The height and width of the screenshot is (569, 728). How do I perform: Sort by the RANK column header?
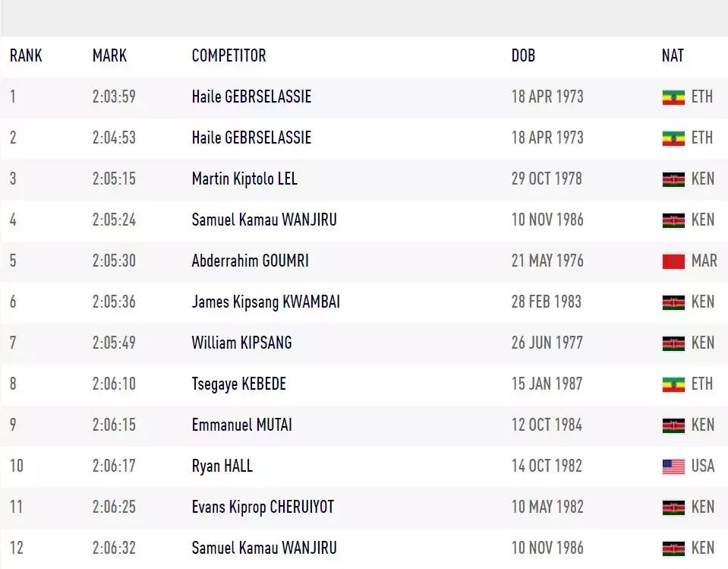click(x=26, y=55)
